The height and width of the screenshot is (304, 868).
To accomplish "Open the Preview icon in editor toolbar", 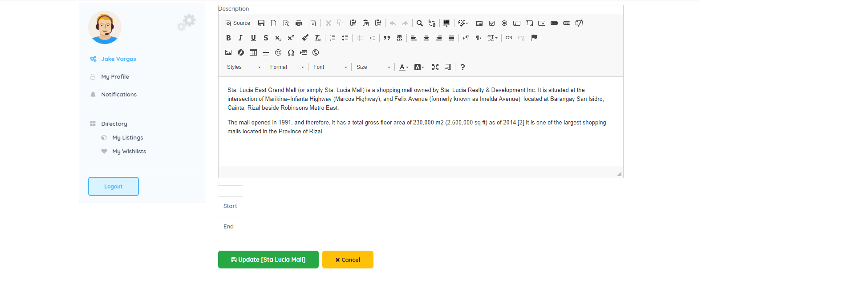I will point(286,23).
